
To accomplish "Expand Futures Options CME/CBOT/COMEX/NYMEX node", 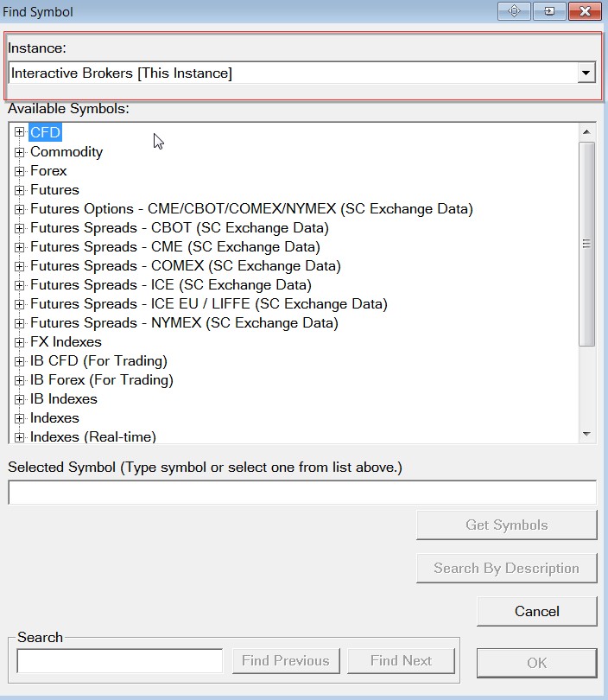I will point(19,209).
